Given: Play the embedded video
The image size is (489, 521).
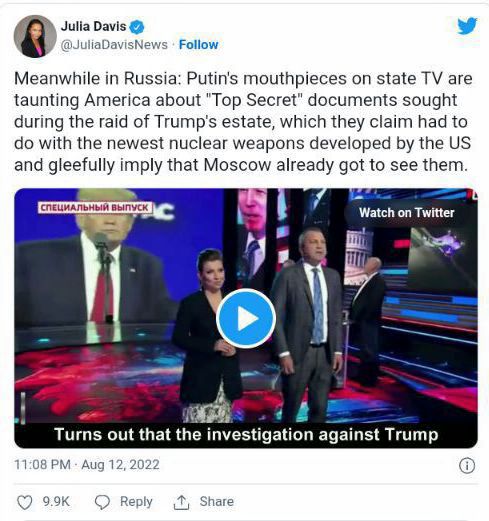Looking at the screenshot, I should coord(246,318).
